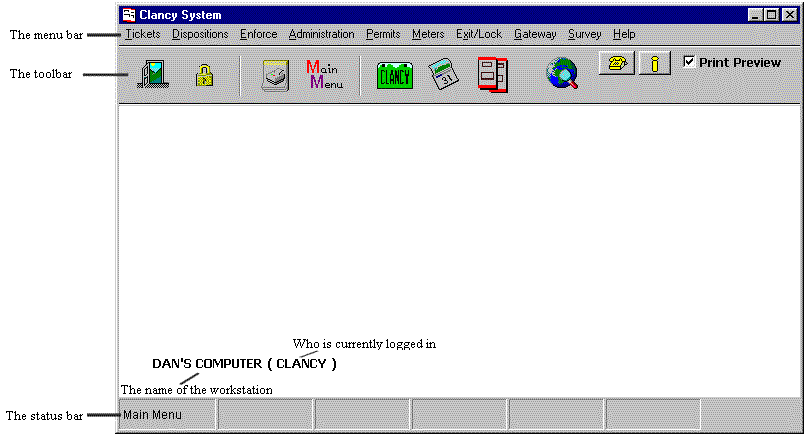Click the gray printer toolbar icon
The image size is (811, 439).
pos(275,76)
